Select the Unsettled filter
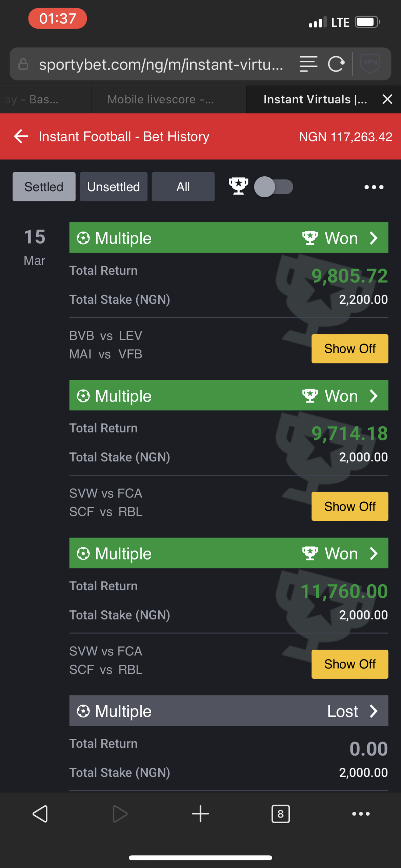Screen dimensions: 401x868 [114, 186]
